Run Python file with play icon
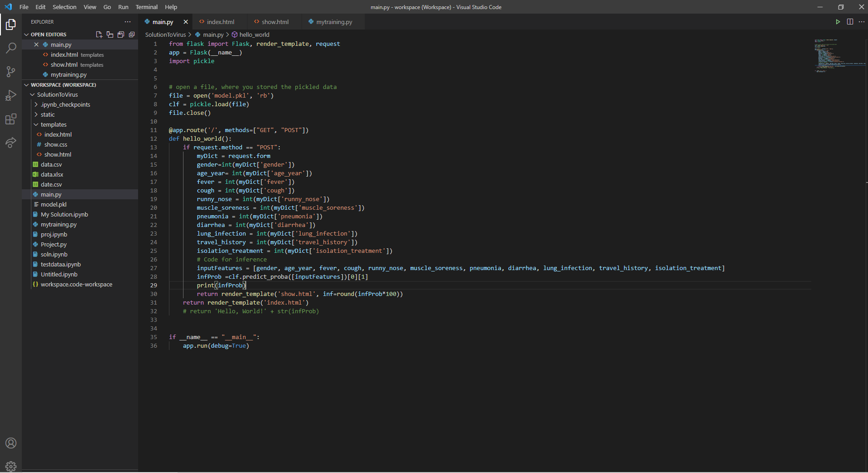 tap(838, 22)
